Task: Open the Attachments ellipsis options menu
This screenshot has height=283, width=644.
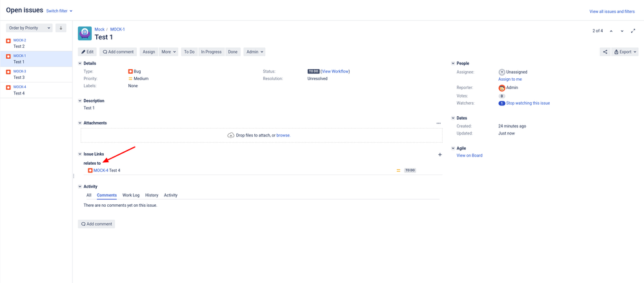Action: pos(439,123)
